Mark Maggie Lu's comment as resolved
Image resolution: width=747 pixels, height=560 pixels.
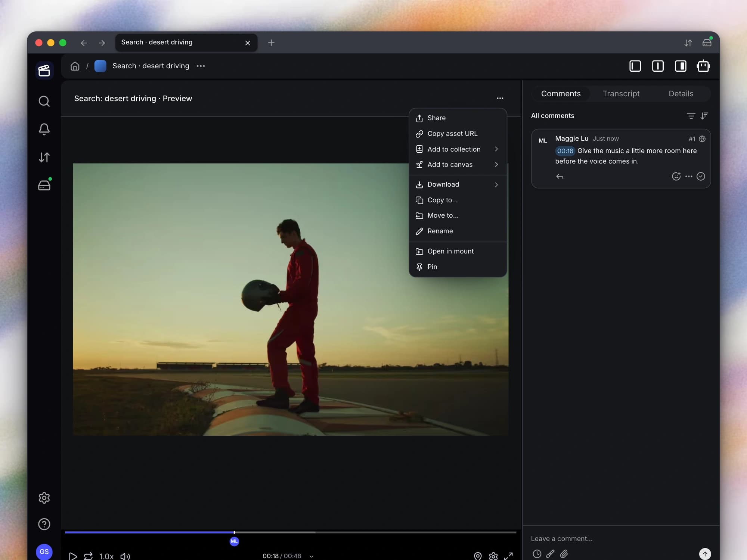coord(701,176)
